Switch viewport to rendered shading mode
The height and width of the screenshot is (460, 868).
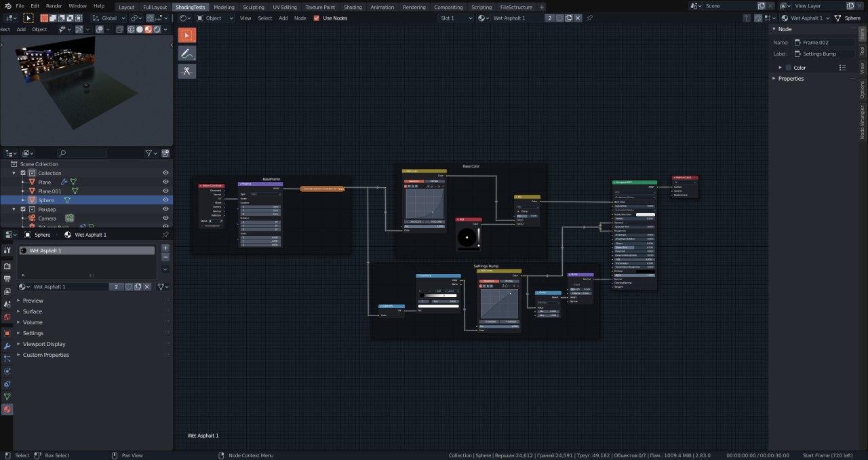[x=157, y=29]
